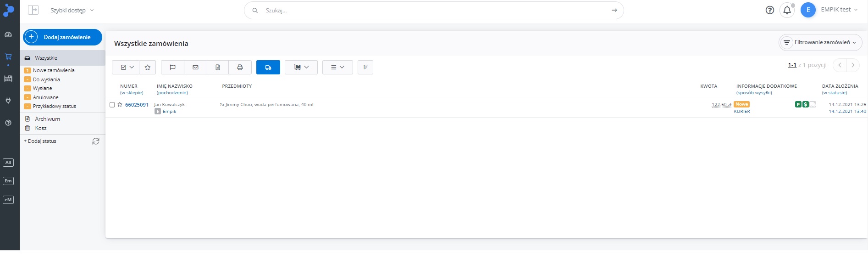Click the flag icon in toolbar
Viewport: 868px width, 254px height.
(172, 68)
